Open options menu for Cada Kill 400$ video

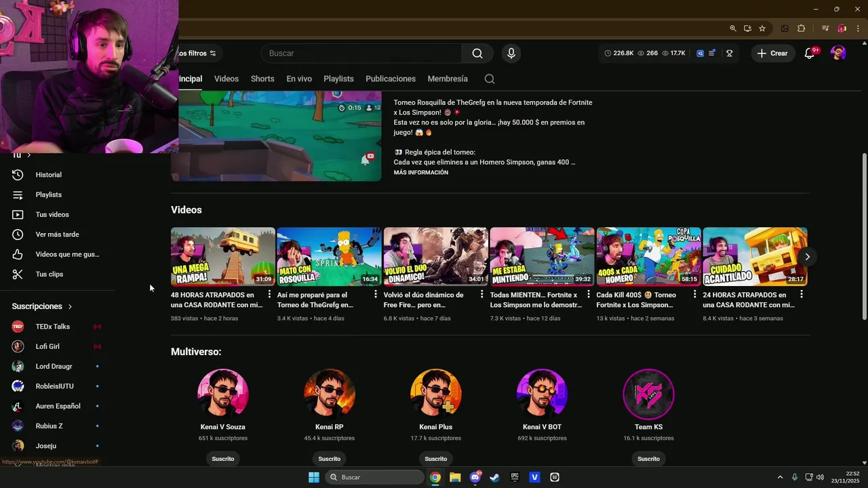[x=695, y=294]
